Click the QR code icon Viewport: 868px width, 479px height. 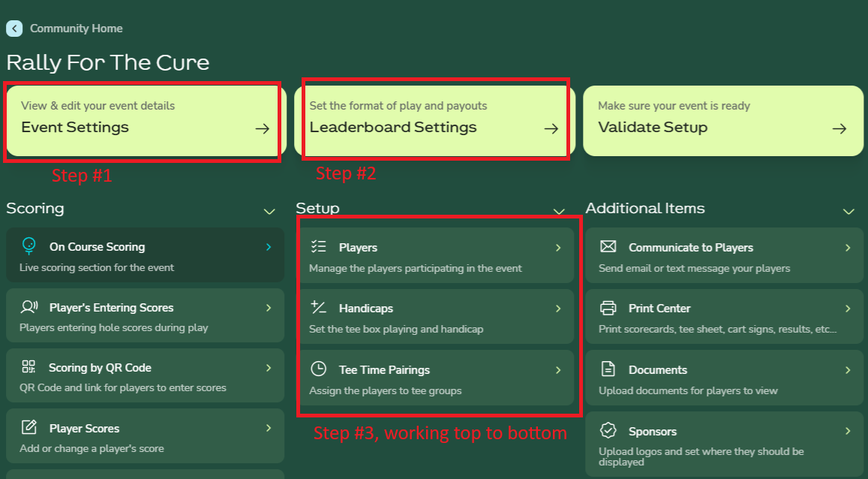point(29,366)
